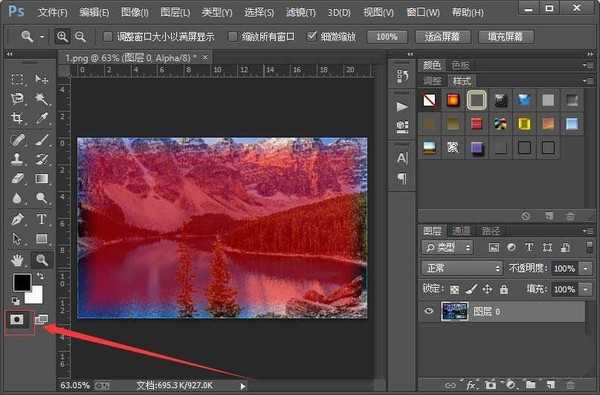The height and width of the screenshot is (395, 600).
Task: Click the Fit Screen button
Action: (442, 37)
